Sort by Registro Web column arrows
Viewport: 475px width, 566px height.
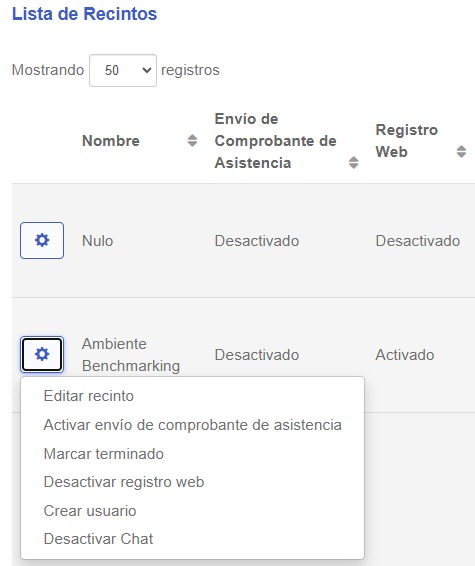[461, 152]
